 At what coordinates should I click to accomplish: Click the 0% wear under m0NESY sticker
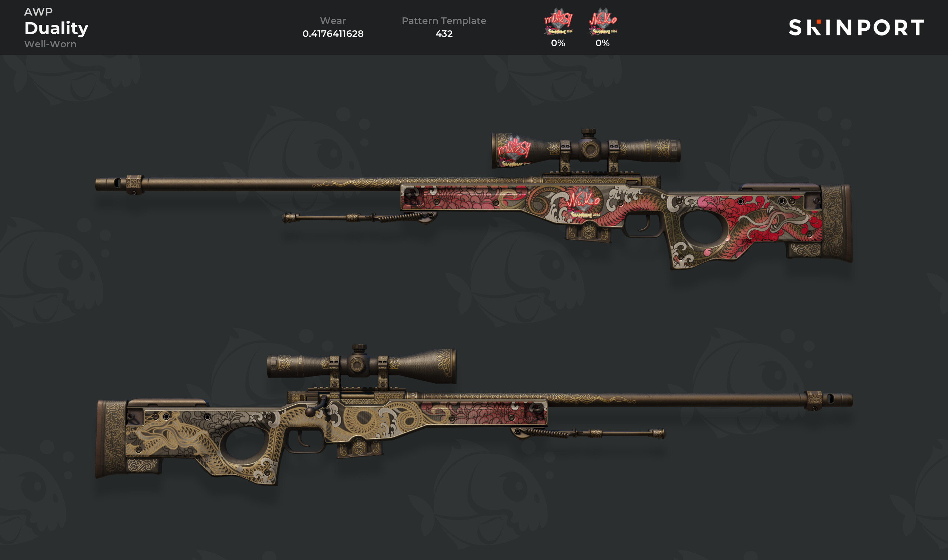click(558, 43)
